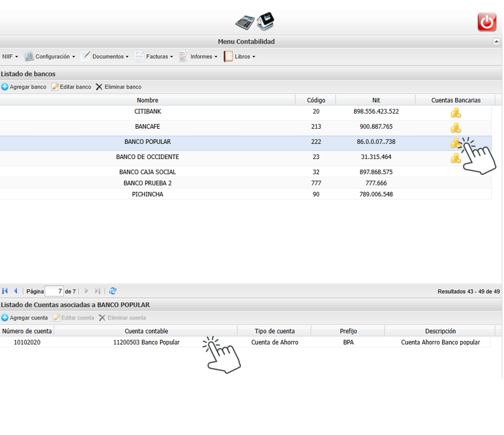Image resolution: width=504 pixels, height=435 pixels.
Task: Click the house icon in the header
Action: 266,21
